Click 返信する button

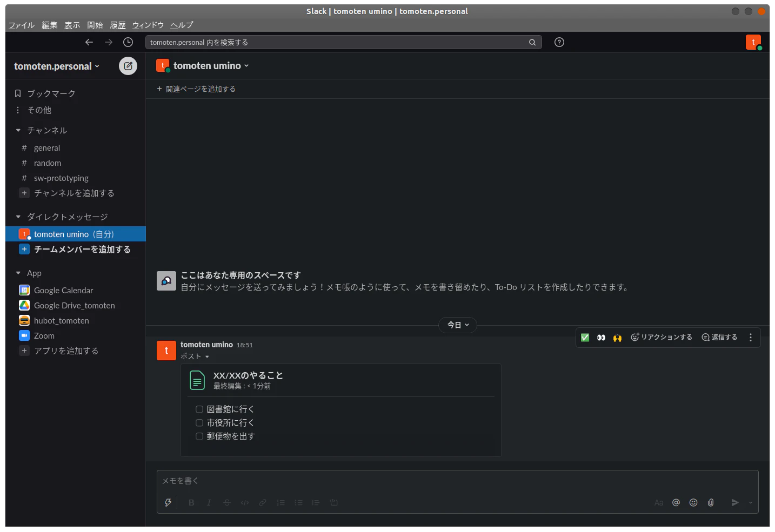click(x=719, y=337)
